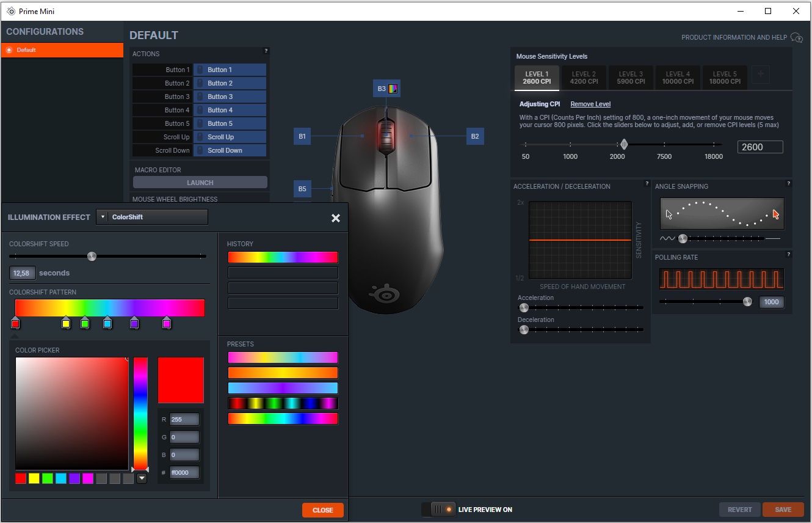Apply the orange-yellow preset gradient
The width and height of the screenshot is (812, 523).
(x=283, y=373)
